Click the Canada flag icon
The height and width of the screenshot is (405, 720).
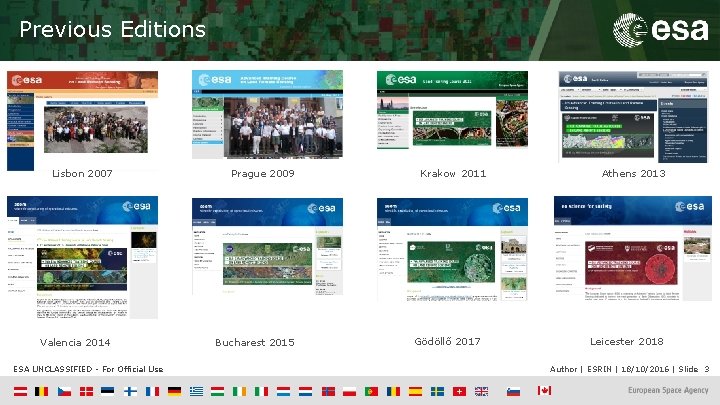click(545, 390)
